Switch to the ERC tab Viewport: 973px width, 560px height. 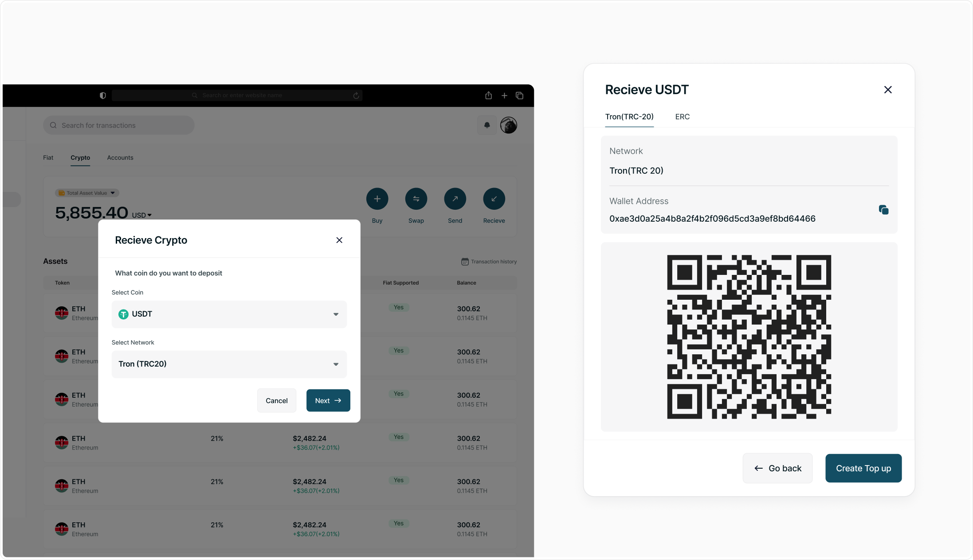(x=682, y=117)
